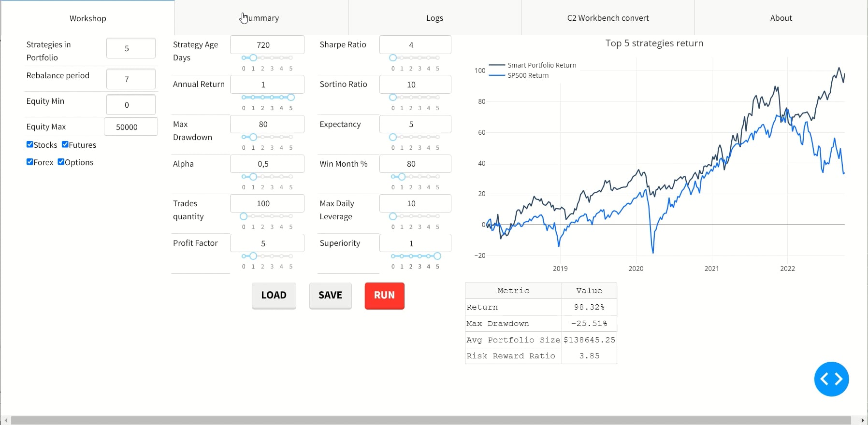Click the Equity Max input field
868x425 pixels.
(130, 127)
